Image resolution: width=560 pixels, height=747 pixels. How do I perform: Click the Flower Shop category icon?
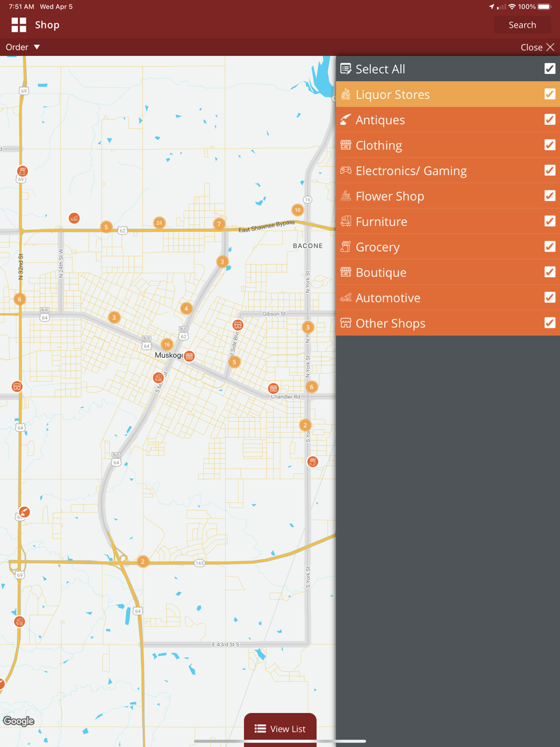click(x=346, y=195)
